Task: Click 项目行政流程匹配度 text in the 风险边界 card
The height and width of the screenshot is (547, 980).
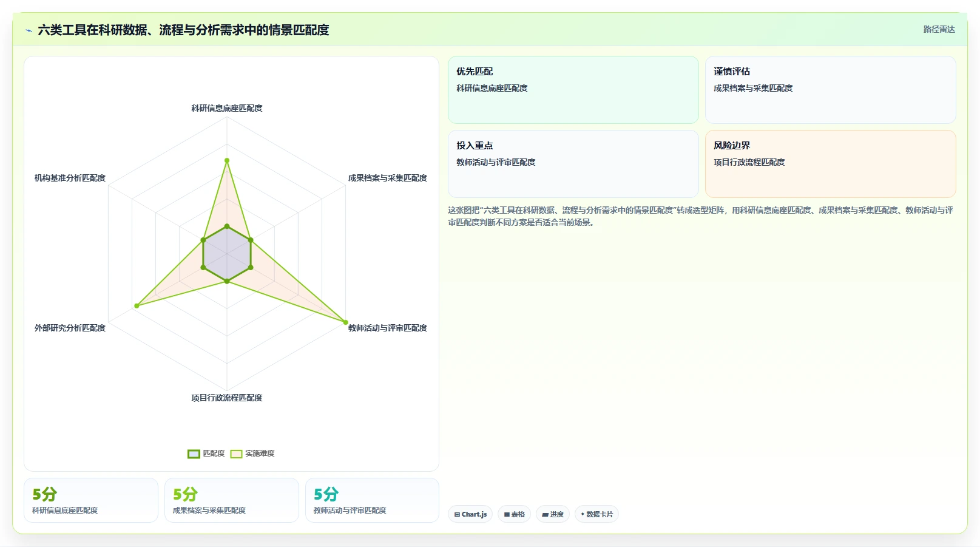Action: [x=749, y=162]
